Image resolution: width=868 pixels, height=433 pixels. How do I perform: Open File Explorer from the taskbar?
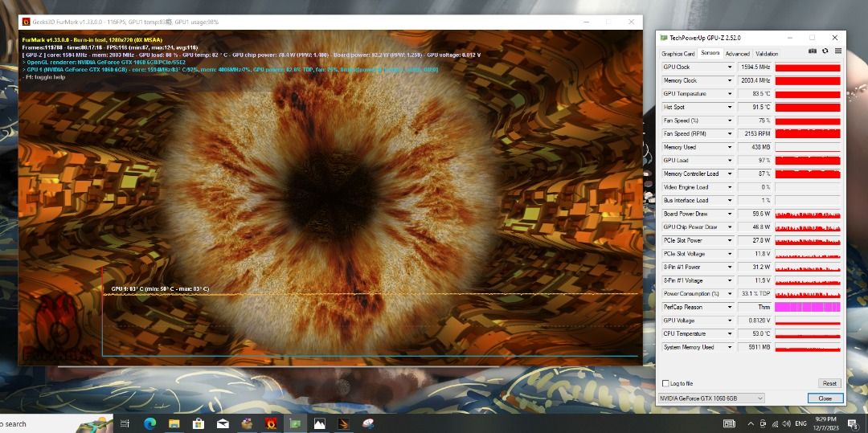click(x=174, y=423)
